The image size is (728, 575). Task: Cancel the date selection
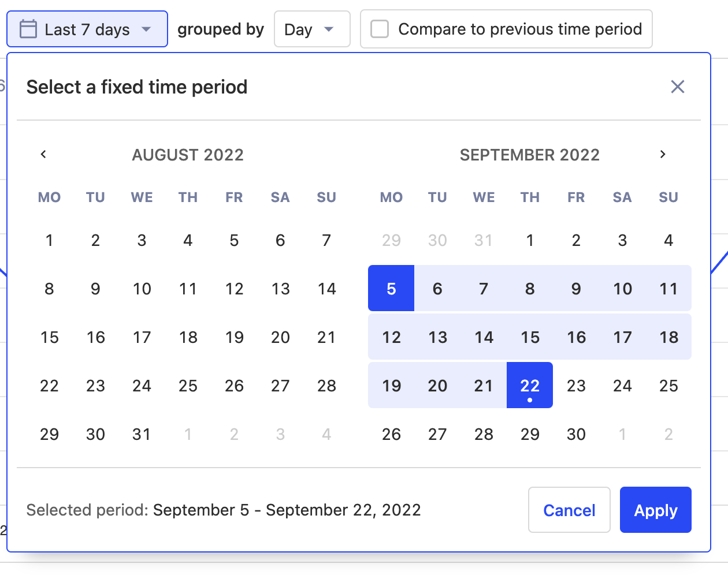[x=569, y=510]
